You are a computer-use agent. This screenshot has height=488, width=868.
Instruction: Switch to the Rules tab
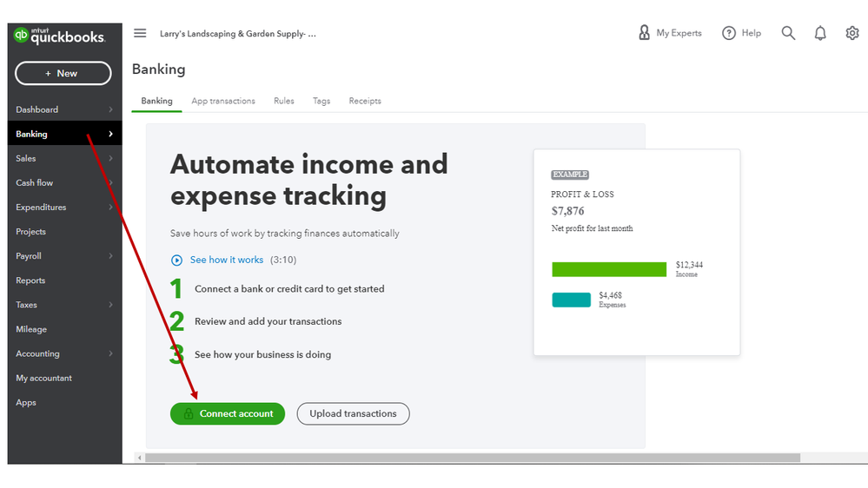284,101
